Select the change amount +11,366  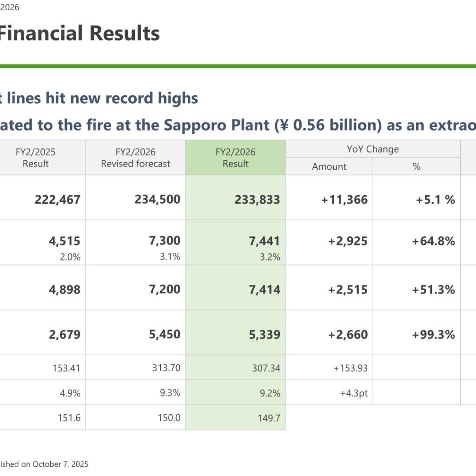tap(344, 199)
